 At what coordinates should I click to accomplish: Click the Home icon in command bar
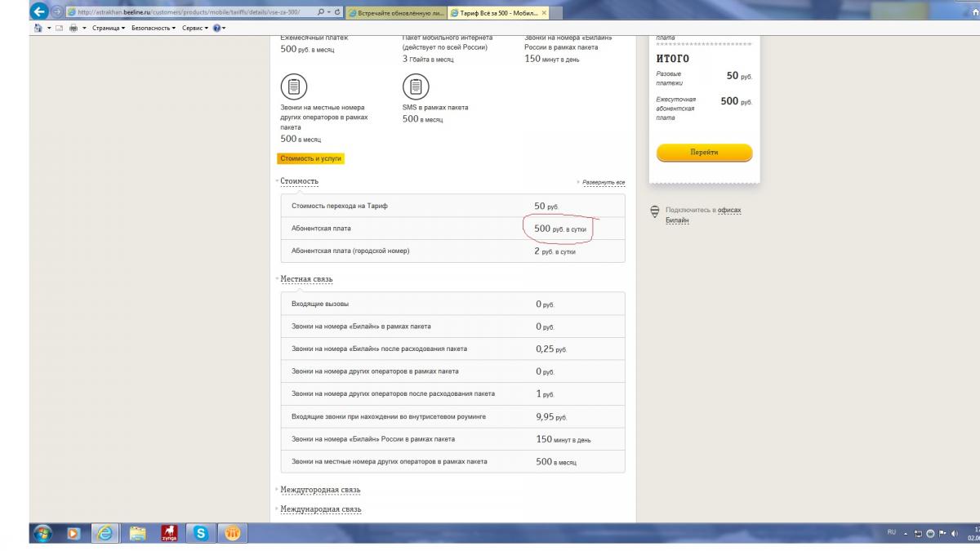(x=38, y=28)
